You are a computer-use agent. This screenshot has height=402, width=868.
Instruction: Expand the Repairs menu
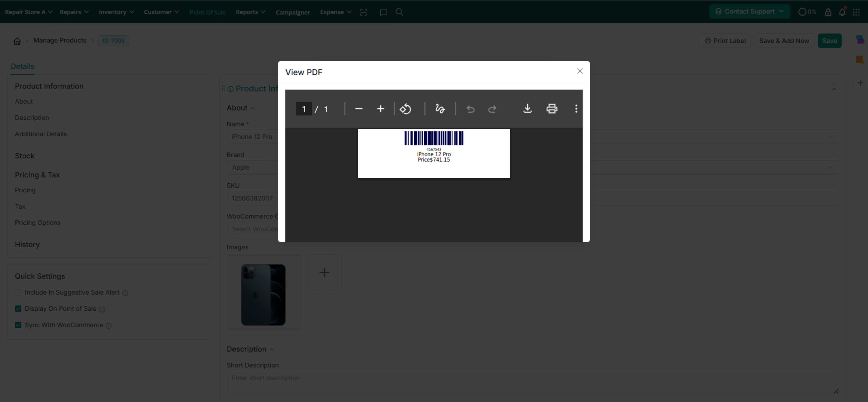click(x=74, y=12)
